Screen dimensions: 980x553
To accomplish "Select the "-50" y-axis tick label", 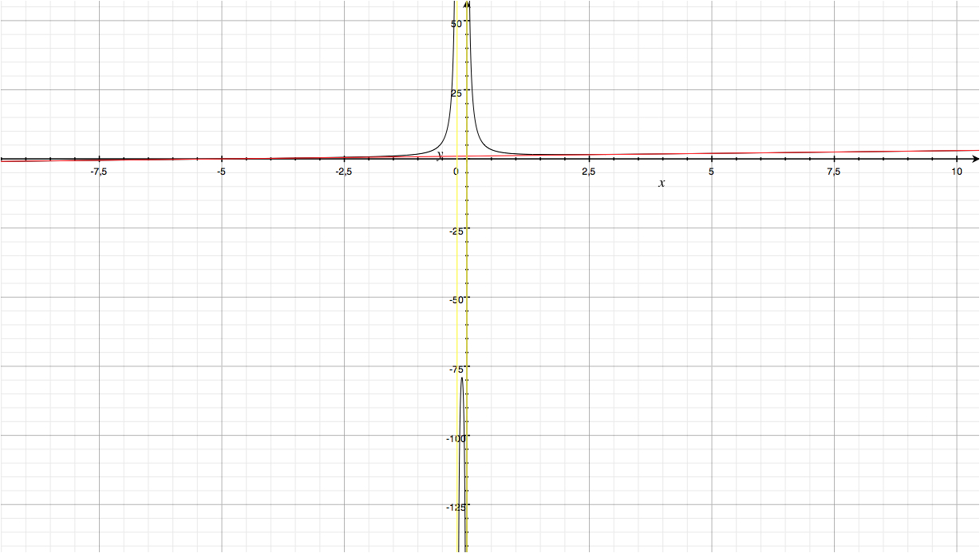I will pos(454,300).
